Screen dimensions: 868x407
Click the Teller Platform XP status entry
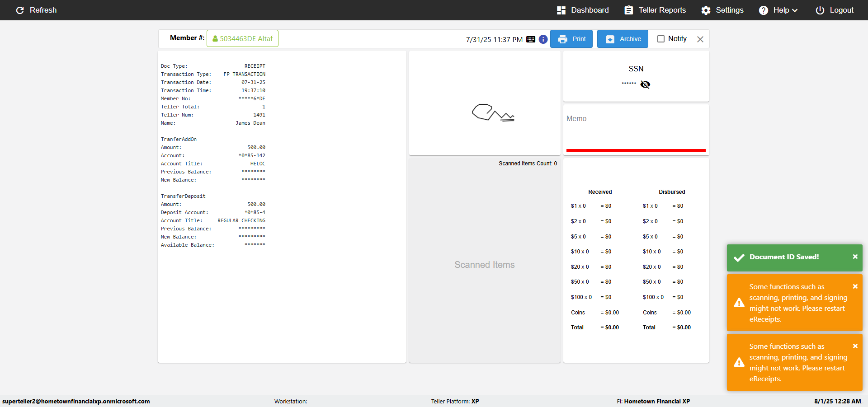(455, 401)
